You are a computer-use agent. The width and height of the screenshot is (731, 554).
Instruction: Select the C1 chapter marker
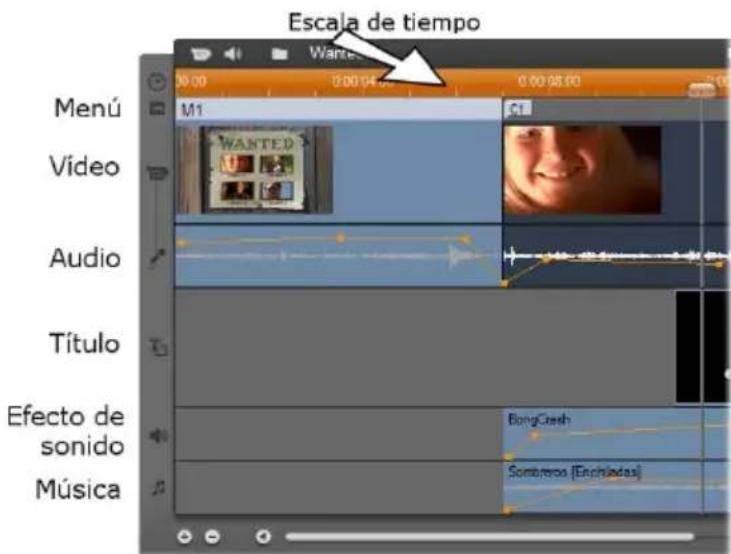tap(517, 109)
